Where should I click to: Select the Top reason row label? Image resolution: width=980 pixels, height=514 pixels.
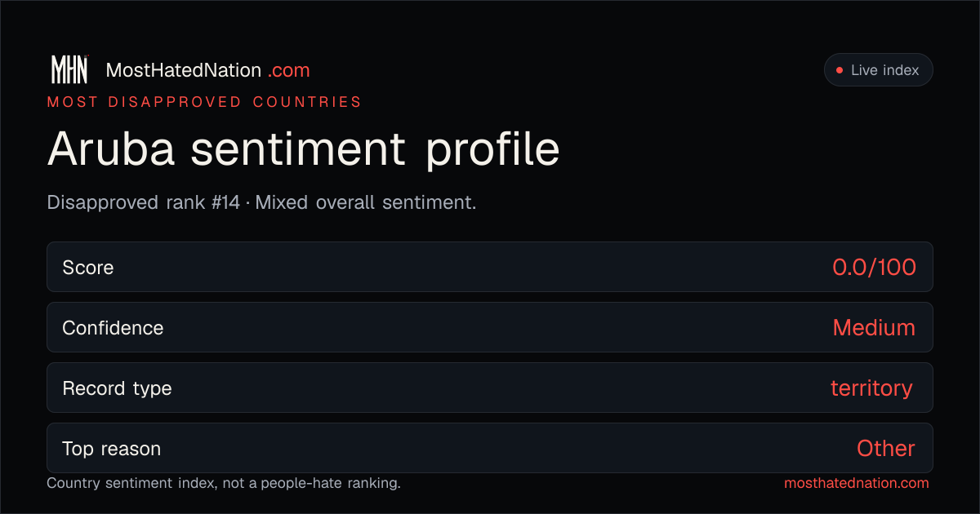tap(111, 449)
